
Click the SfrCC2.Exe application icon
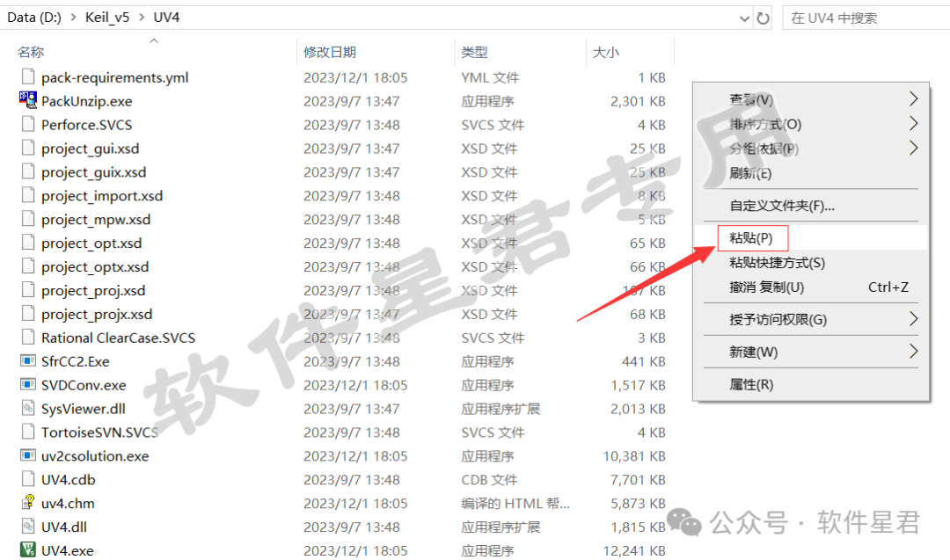pyautogui.click(x=28, y=360)
